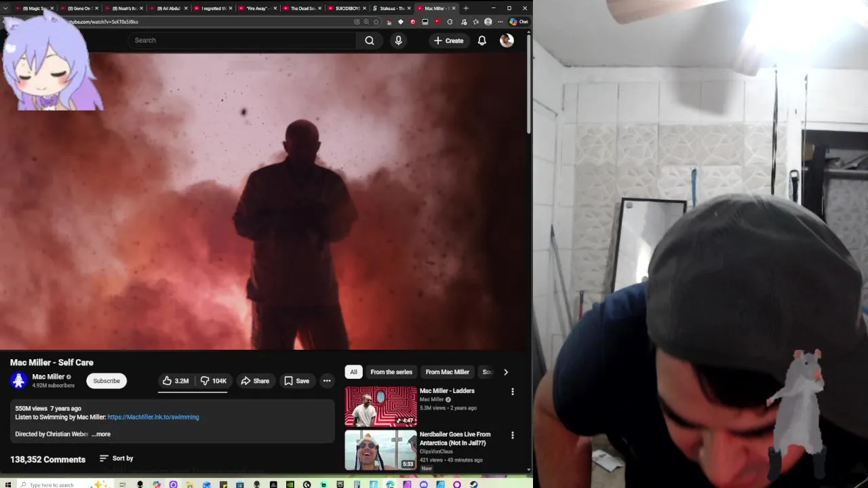The height and width of the screenshot is (488, 868).
Task: Close the Stake.us tab
Action: click(x=409, y=8)
